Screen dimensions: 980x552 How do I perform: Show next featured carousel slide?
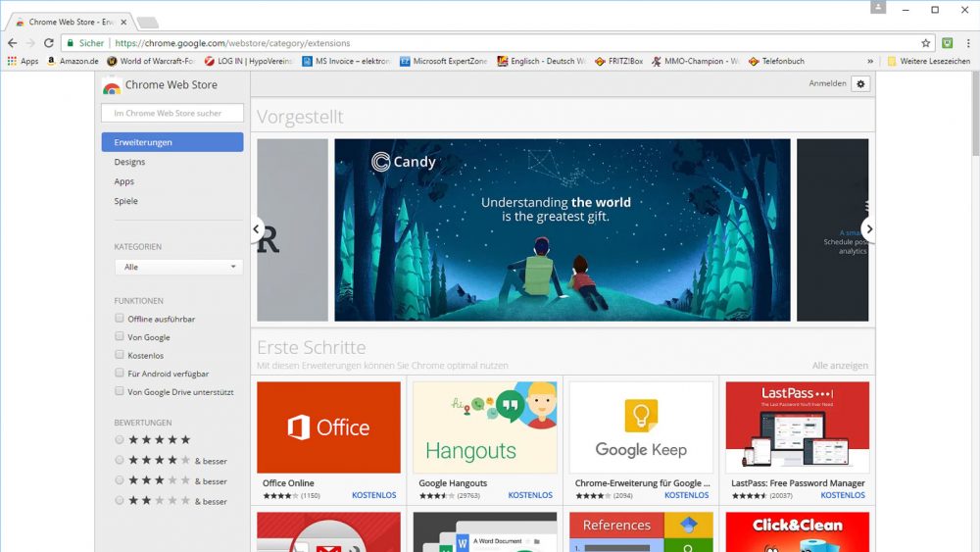(867, 229)
